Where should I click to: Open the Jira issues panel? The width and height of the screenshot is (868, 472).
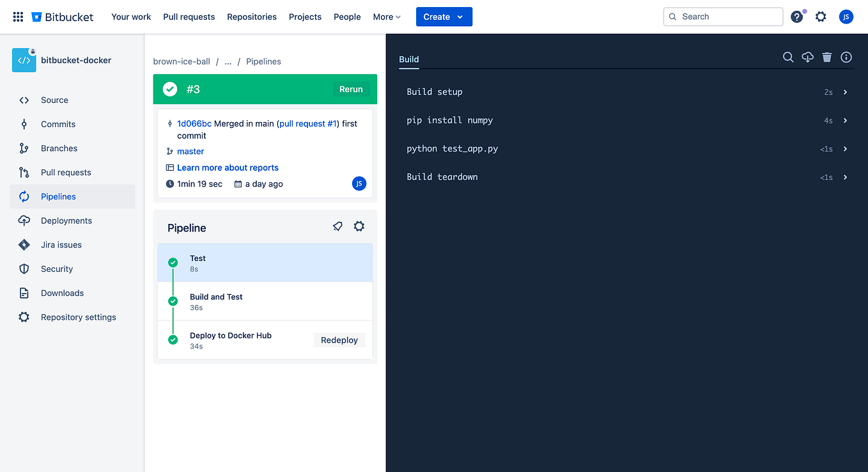60,244
